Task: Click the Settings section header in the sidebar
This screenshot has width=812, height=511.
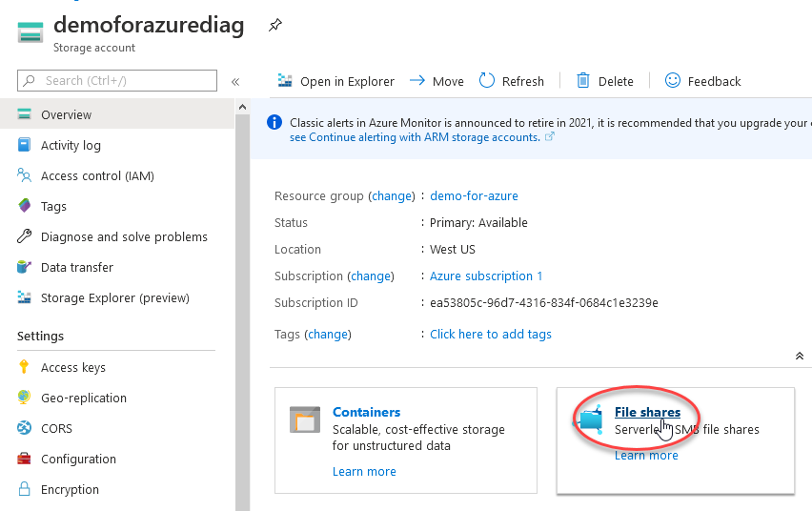Action: tap(40, 336)
